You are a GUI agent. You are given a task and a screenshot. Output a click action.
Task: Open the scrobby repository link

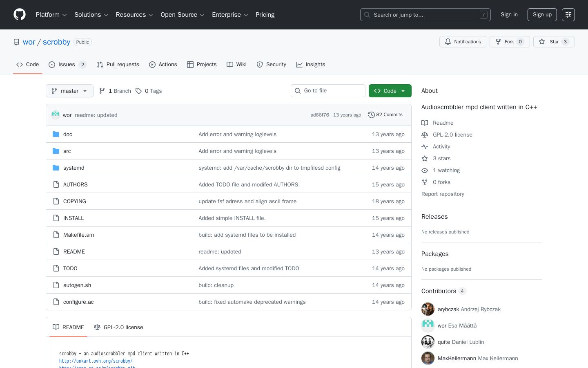tap(56, 42)
